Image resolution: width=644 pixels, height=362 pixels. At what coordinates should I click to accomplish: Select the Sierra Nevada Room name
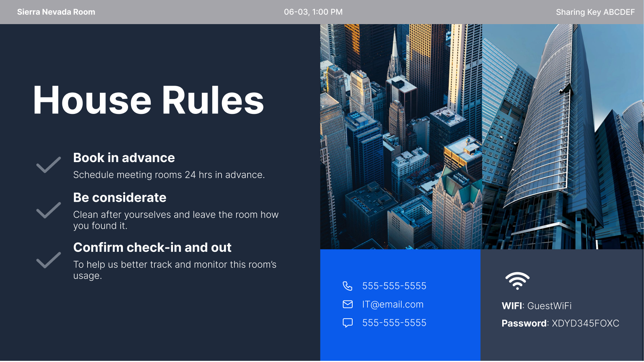coord(56,12)
